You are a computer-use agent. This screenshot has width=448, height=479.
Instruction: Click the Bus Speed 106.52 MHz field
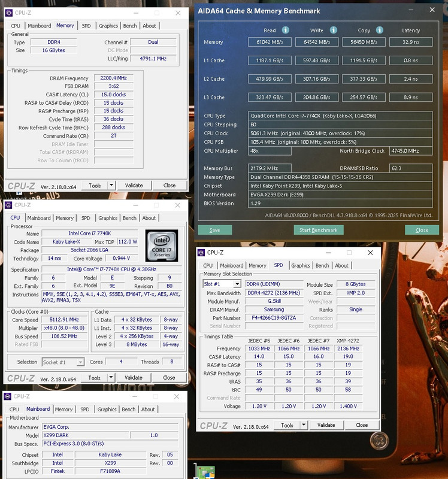[64, 336]
